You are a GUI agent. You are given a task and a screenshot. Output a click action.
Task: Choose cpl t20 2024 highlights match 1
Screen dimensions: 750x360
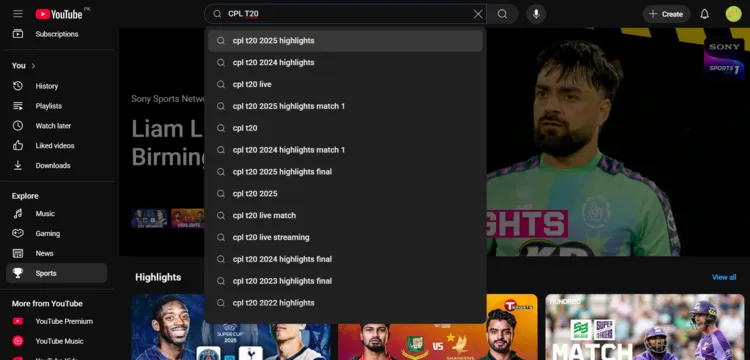click(x=345, y=150)
